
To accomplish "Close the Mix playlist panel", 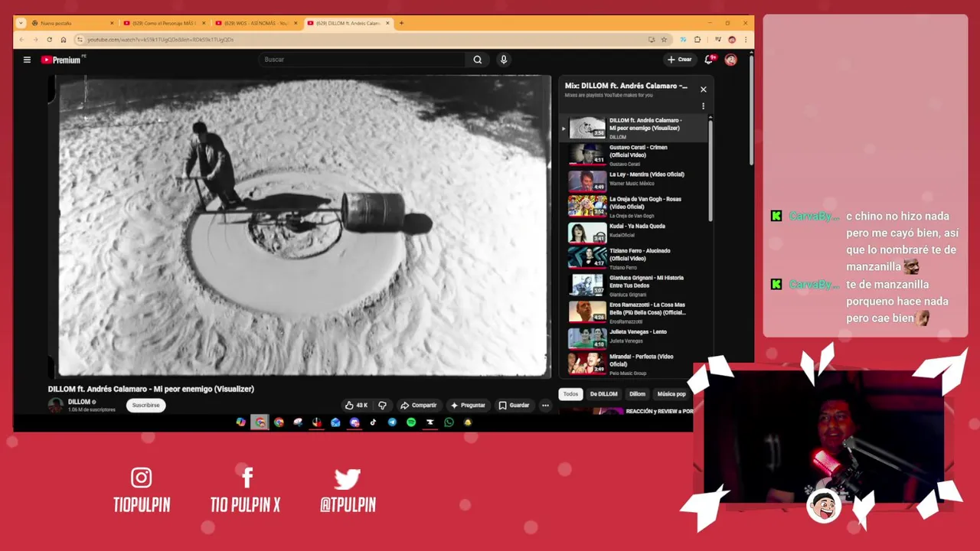I will [703, 90].
